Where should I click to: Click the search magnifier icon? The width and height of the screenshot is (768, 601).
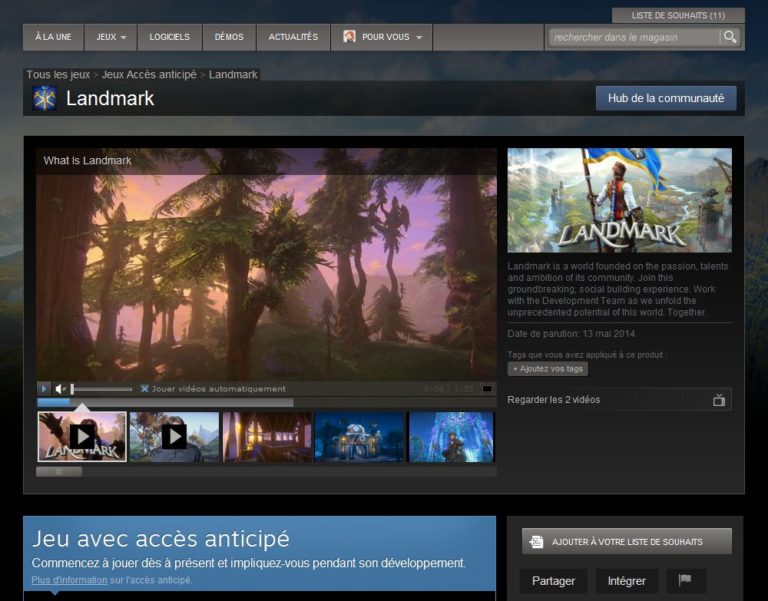(730, 37)
